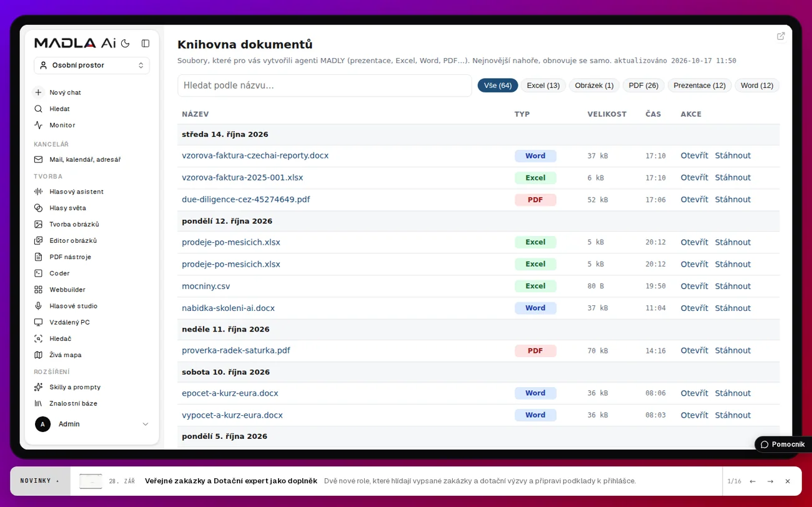Open Mail, kalendář, adresář envelope icon
This screenshot has height=507, width=812.
38,159
